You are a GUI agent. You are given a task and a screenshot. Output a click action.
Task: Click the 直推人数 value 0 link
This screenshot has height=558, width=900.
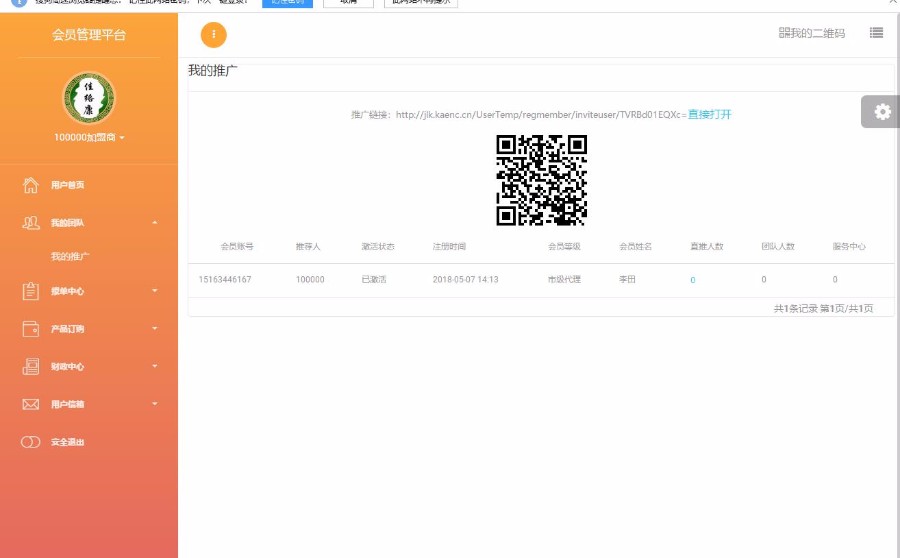(x=693, y=280)
